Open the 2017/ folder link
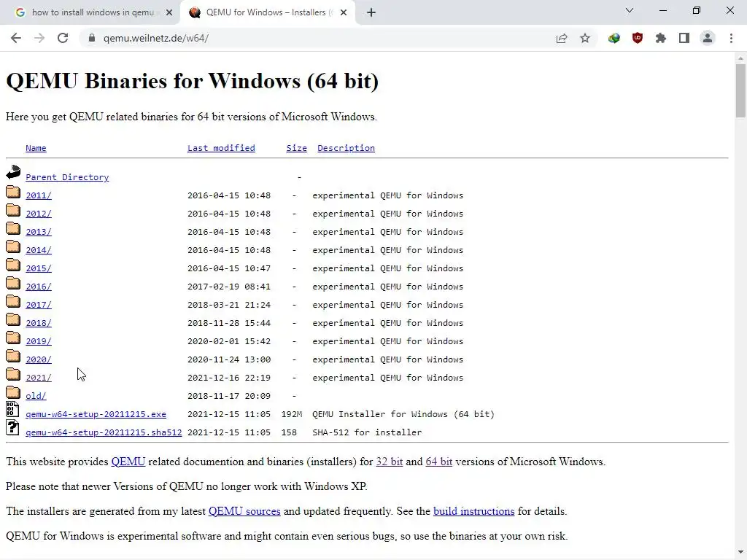 39,305
